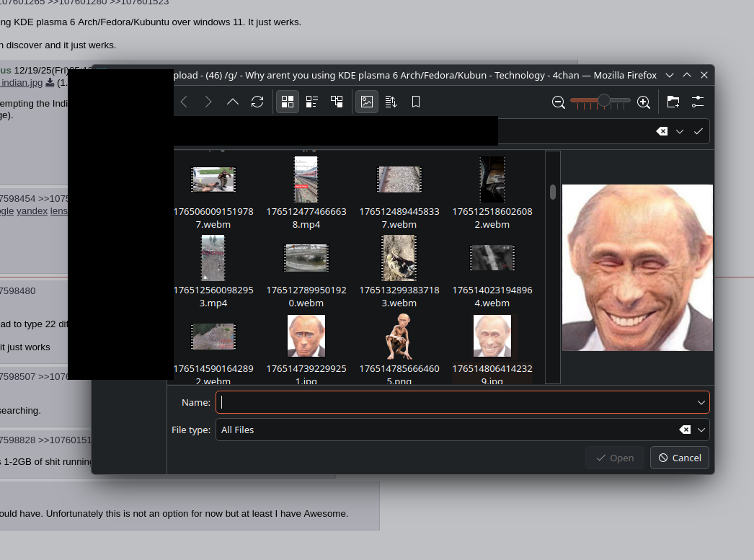Screen dimensions: 754x560
Task: Go to the parent folder
Action: (232, 102)
